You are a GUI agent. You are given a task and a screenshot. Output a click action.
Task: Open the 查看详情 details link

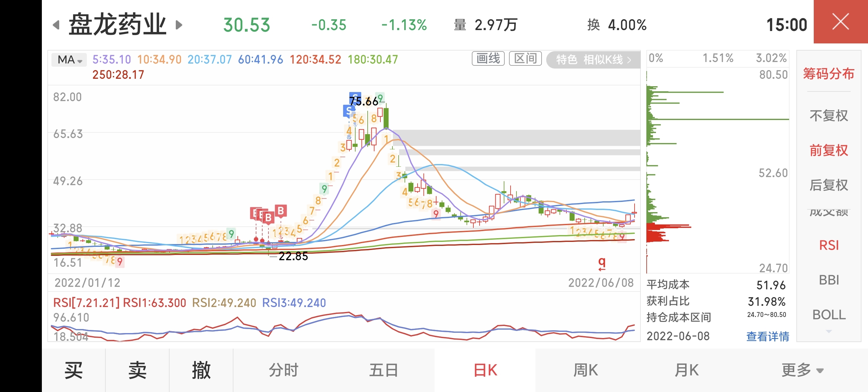[x=767, y=336]
